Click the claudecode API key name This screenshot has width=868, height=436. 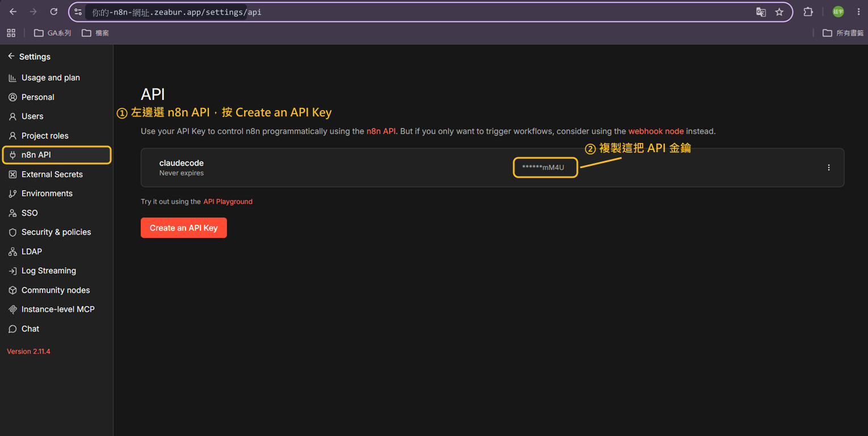(182, 163)
